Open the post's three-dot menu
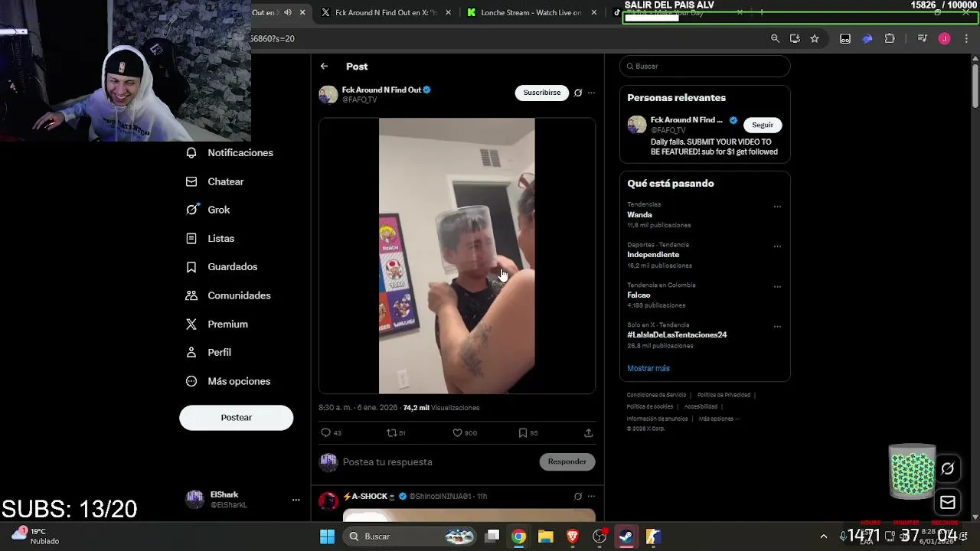 coord(591,93)
